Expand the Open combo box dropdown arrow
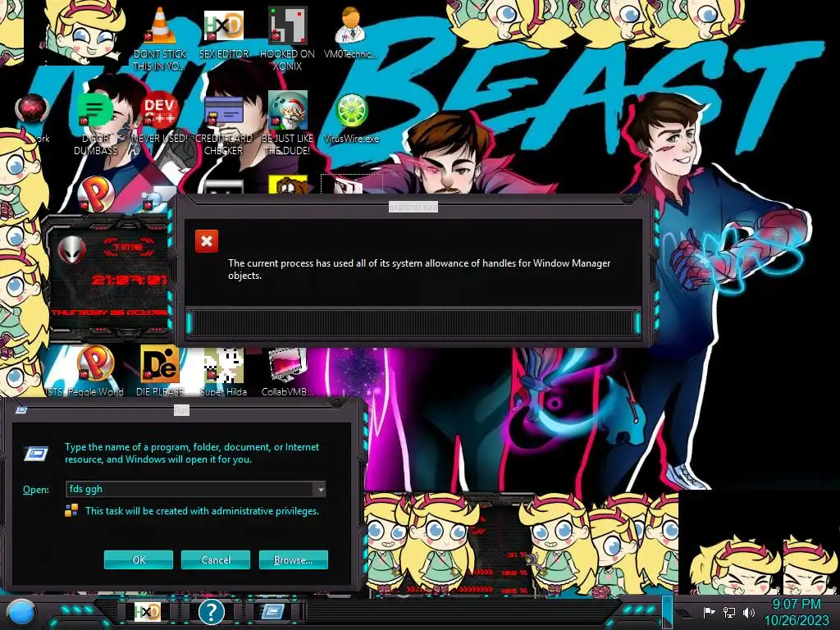This screenshot has width=840, height=630. coord(320,489)
